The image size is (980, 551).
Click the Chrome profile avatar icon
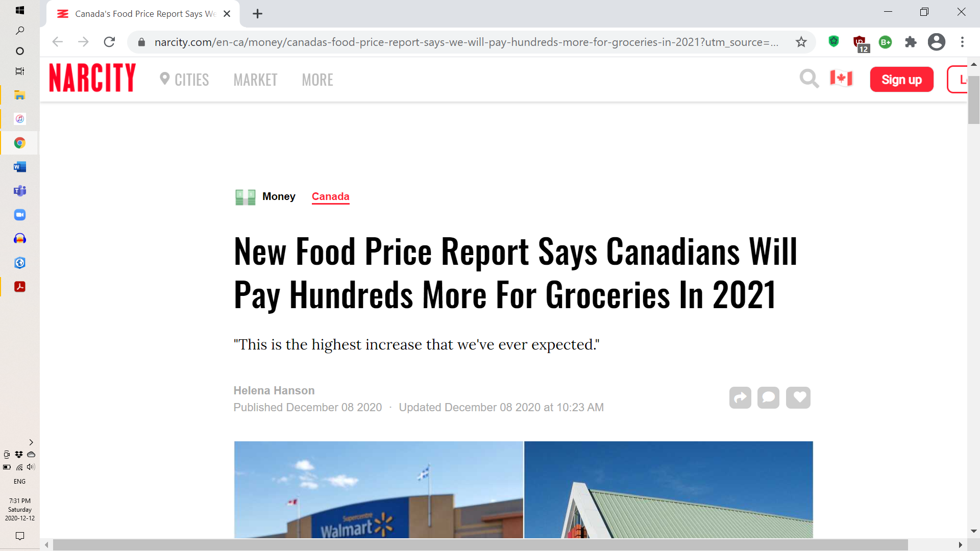pos(937,42)
